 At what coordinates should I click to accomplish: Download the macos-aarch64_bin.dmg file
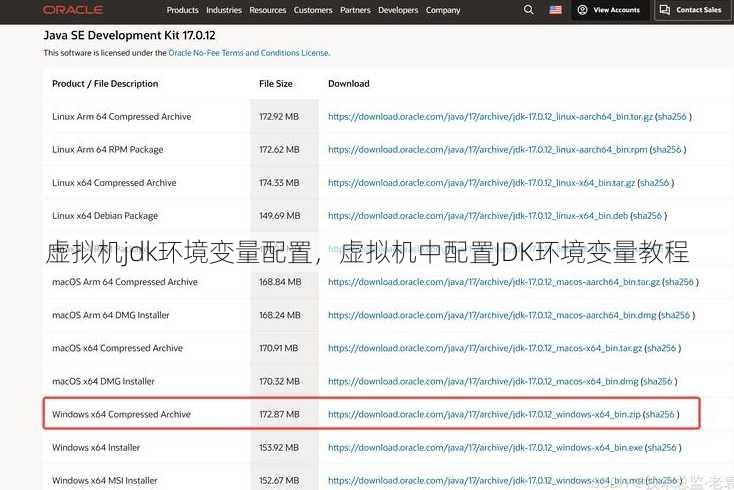coord(492,315)
